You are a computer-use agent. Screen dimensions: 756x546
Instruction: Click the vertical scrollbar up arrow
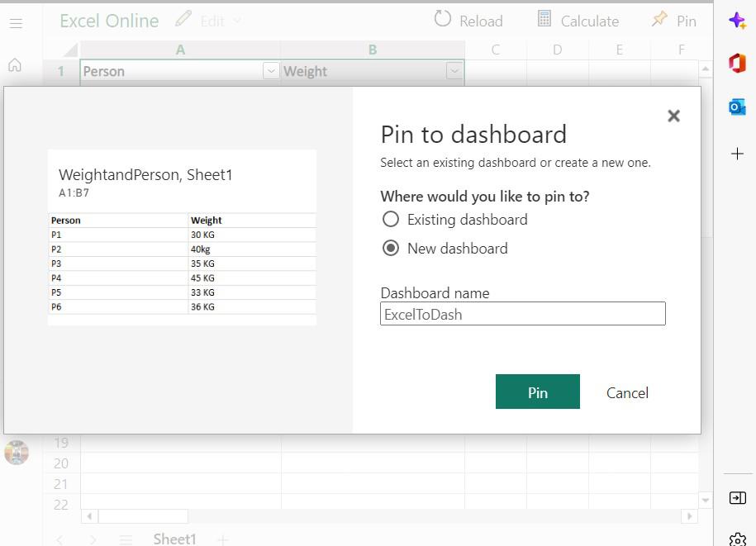click(706, 69)
